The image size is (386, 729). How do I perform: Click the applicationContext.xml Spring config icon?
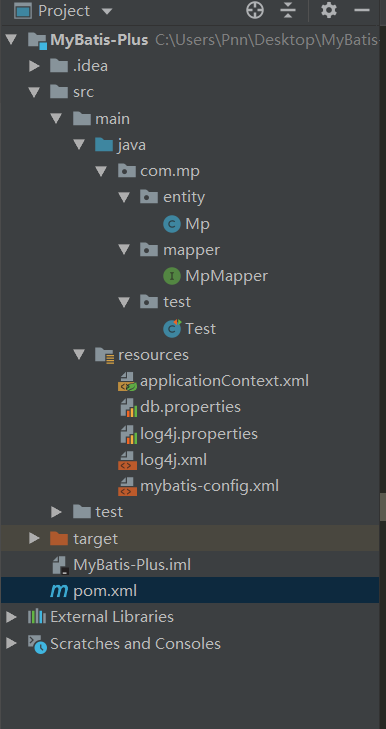coord(127,381)
